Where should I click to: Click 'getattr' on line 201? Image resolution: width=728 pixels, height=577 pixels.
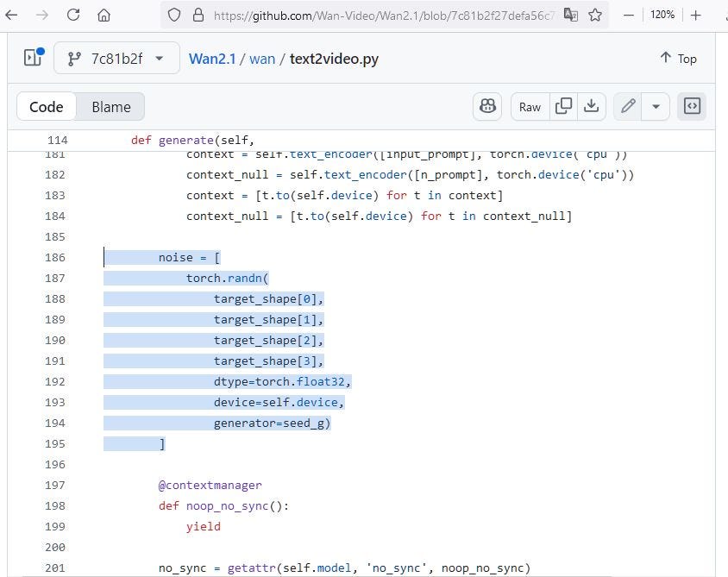pos(252,568)
